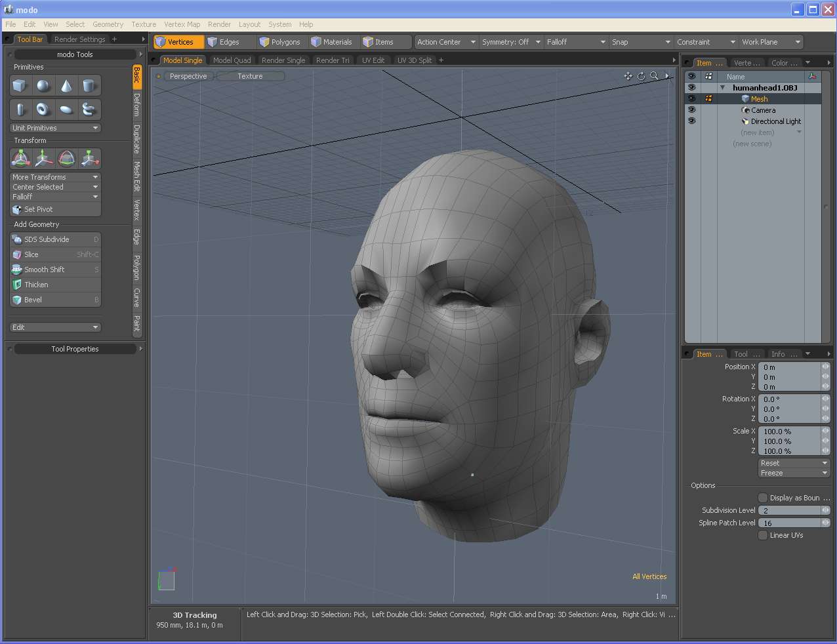Toggle visibility eye for humanhead1.OBJ
This screenshot has height=644, width=837.
(691, 87)
